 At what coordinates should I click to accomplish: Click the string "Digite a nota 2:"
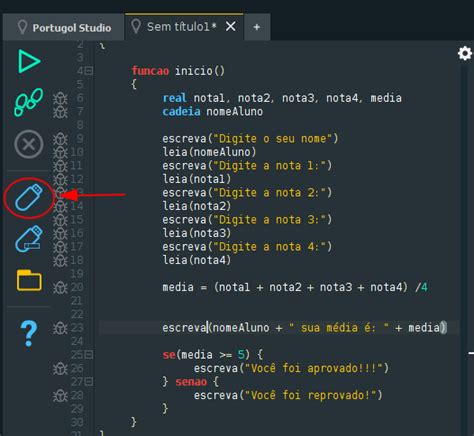click(269, 193)
